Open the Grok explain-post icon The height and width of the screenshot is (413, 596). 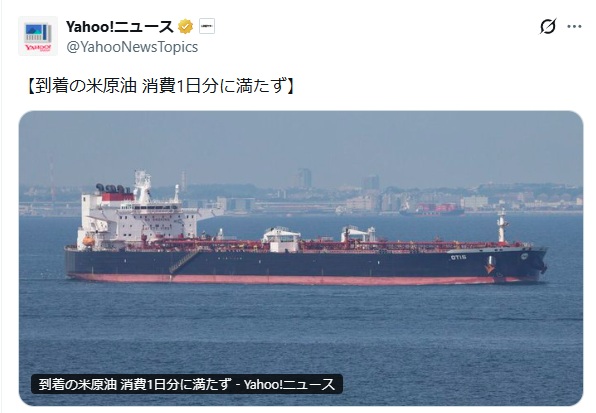[x=548, y=26]
